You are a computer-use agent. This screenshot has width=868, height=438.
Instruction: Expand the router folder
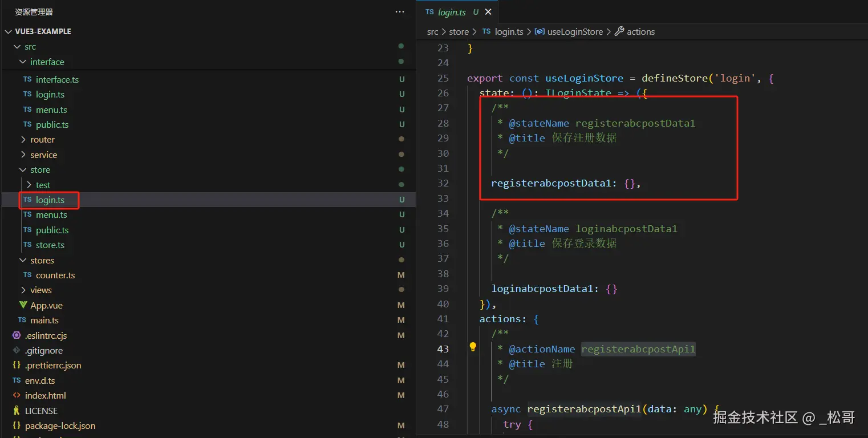pyautogui.click(x=23, y=140)
